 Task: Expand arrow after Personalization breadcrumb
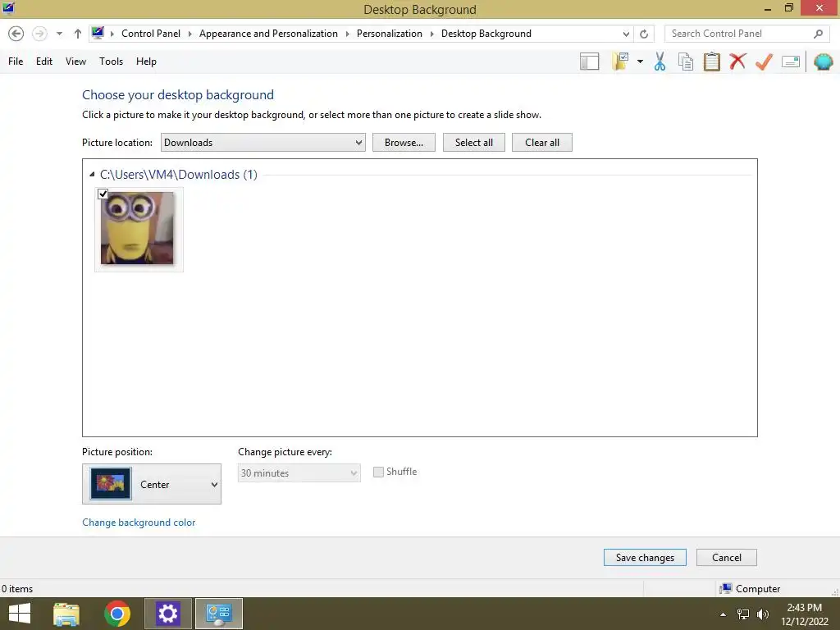431,34
